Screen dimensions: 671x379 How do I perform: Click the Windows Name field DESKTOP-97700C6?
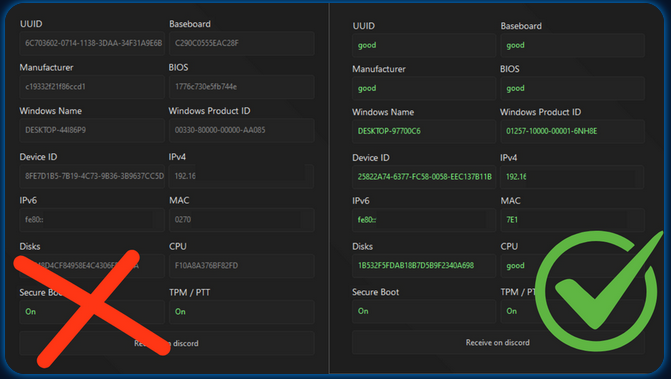[x=424, y=131]
